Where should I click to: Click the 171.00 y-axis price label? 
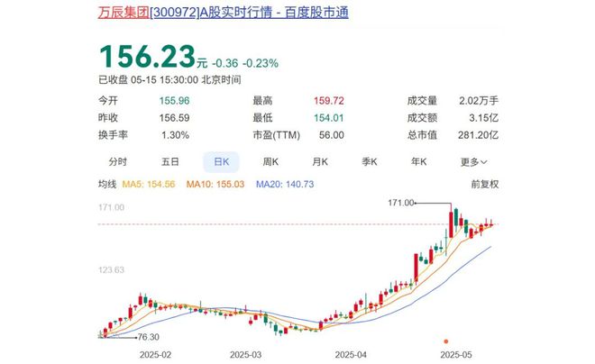click(111, 207)
